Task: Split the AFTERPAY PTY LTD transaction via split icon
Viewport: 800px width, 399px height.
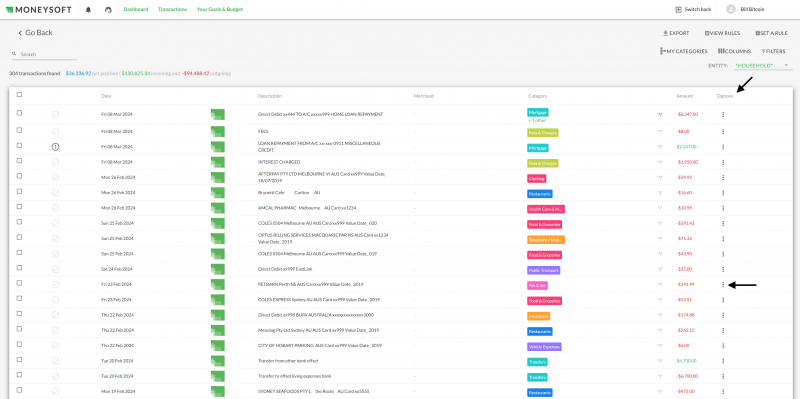Action: pyautogui.click(x=660, y=178)
